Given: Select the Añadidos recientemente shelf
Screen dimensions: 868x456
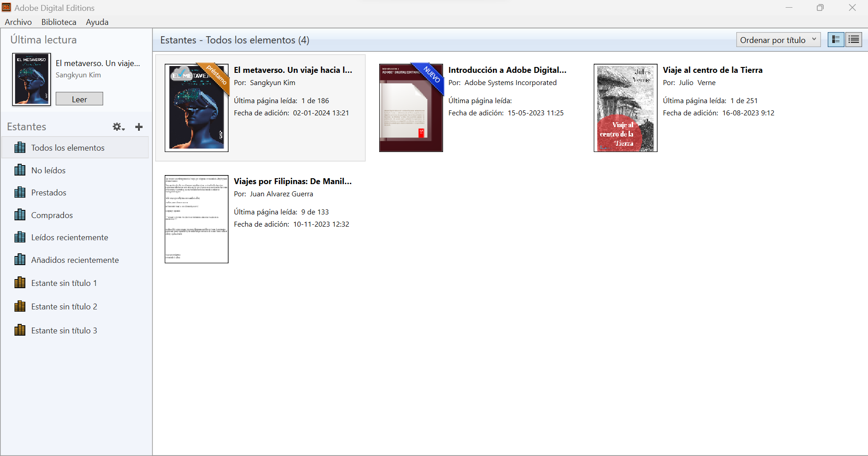Looking at the screenshot, I should 75,260.
